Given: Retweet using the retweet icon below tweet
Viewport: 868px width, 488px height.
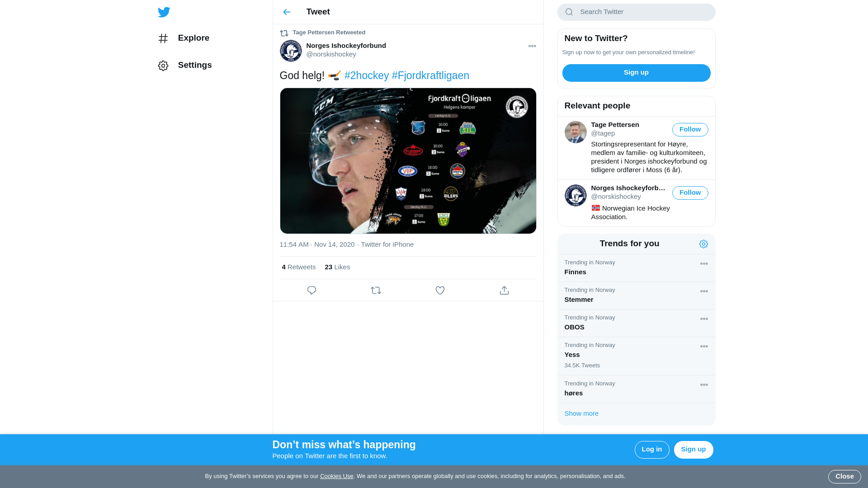Looking at the screenshot, I should point(376,291).
